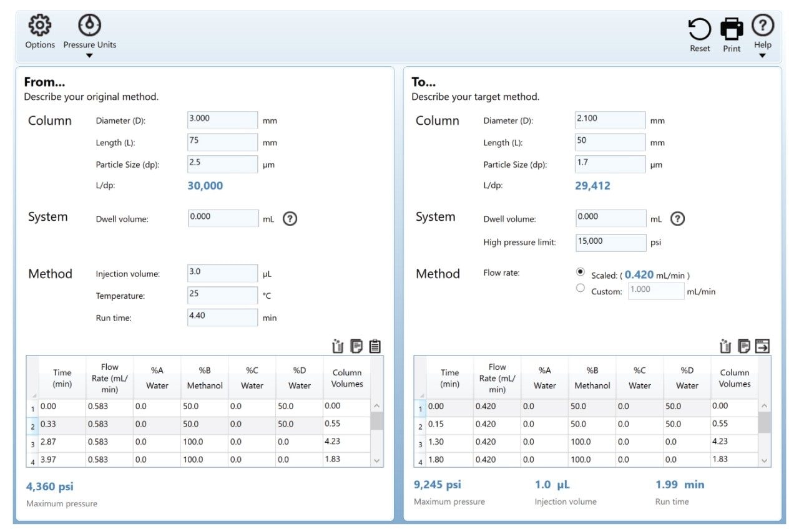Screen dimensions: 799x532
Task: Clear the target gradient table
Action: [x=725, y=346]
